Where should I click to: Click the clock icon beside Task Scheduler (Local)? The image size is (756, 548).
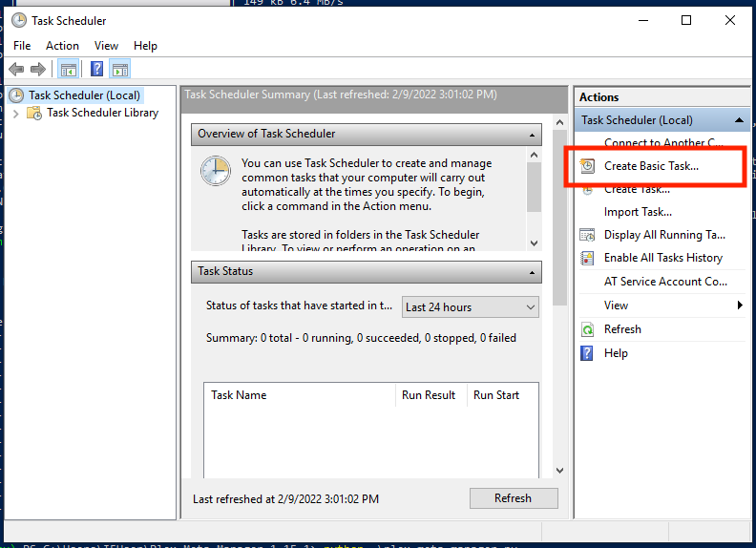(x=16, y=95)
